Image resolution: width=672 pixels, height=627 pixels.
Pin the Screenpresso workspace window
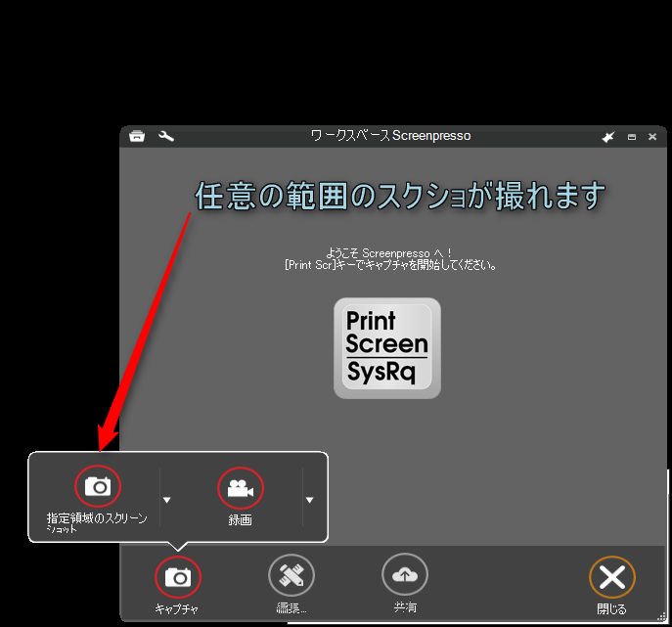coord(608,137)
